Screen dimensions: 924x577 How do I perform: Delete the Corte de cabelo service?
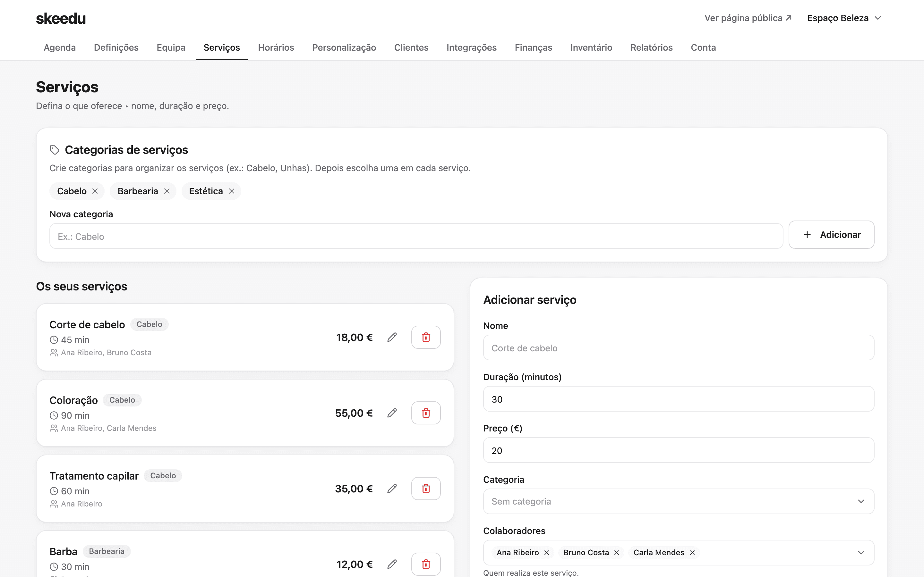[x=426, y=337]
